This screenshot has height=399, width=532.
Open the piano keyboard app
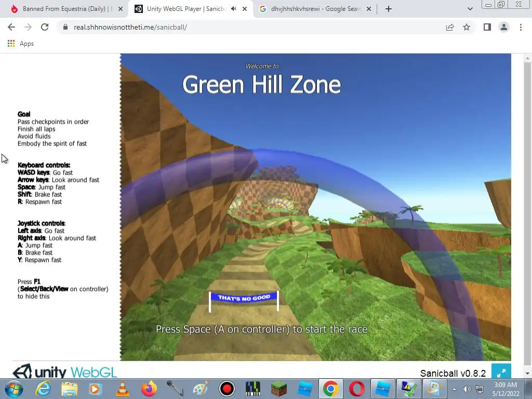pos(253,389)
